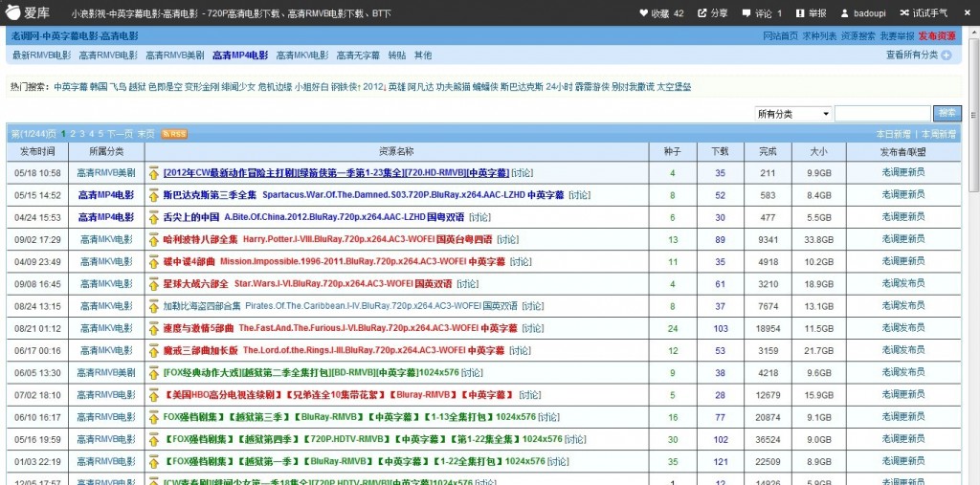Jump to 末页 last page
The width and height of the screenshot is (980, 485).
146,134
